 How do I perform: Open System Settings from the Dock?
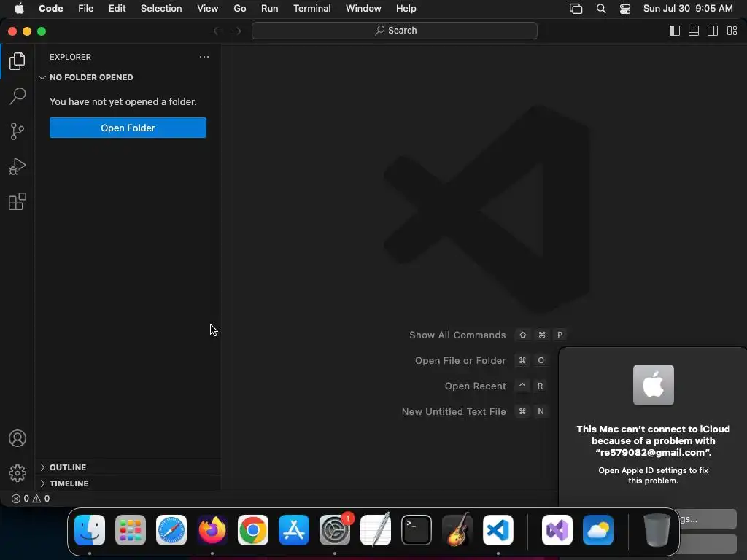point(335,530)
